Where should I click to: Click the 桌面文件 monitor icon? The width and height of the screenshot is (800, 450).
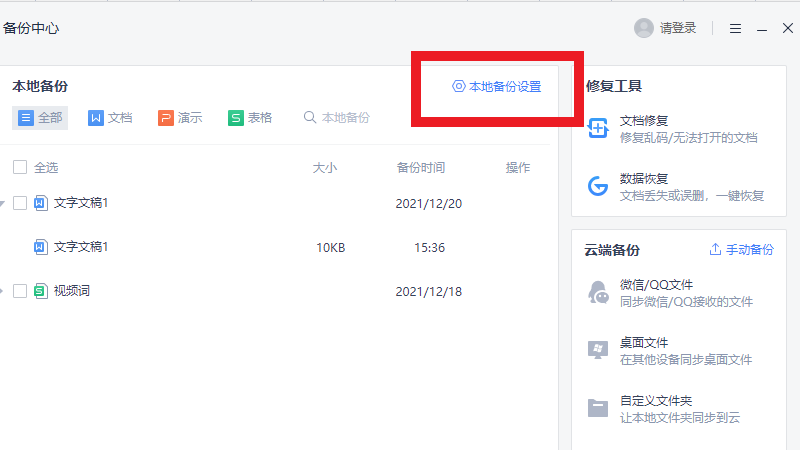[597, 351]
